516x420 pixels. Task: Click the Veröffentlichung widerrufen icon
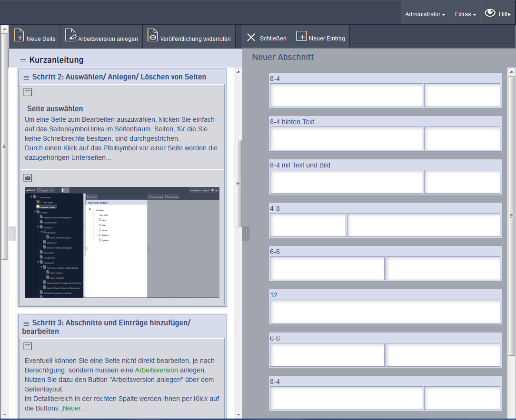pyautogui.click(x=152, y=36)
